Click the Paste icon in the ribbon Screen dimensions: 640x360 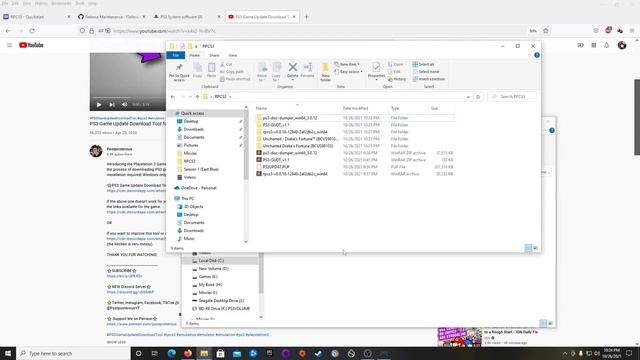pos(211,69)
